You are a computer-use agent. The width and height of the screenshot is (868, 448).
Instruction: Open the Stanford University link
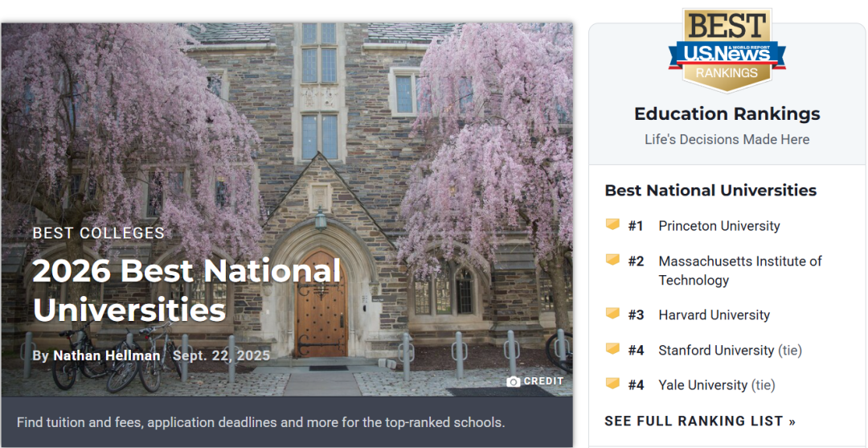click(x=716, y=351)
